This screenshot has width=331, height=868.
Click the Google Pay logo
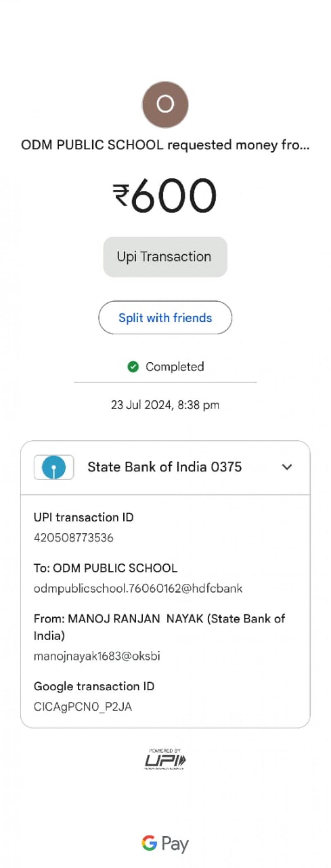click(x=165, y=844)
